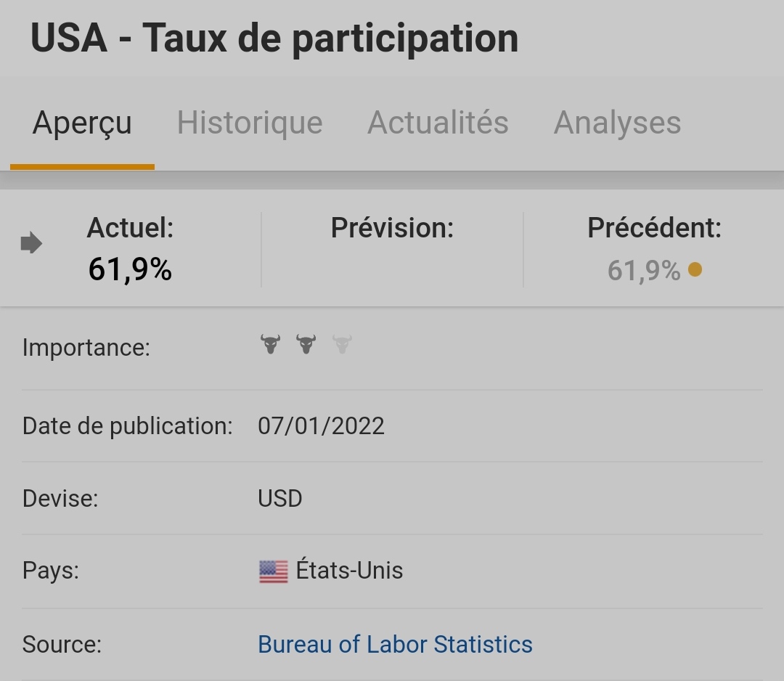Image resolution: width=784 pixels, height=681 pixels.
Task: Click the first bull importance icon
Action: click(271, 344)
